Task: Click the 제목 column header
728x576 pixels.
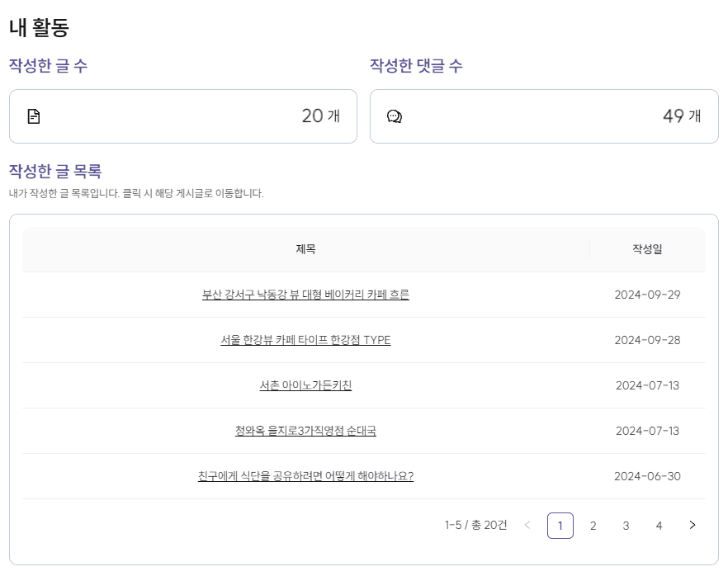Action: coord(305,248)
